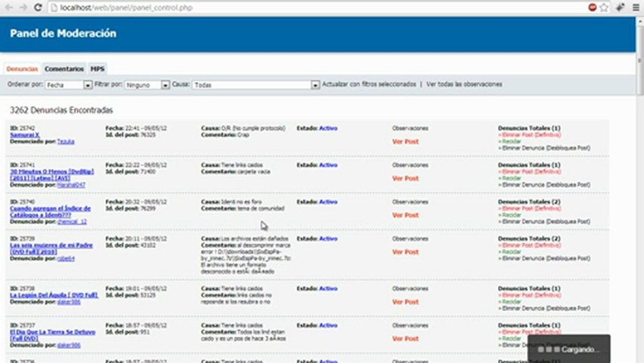
Task: Click Activo status for denuncia 25740
Action: tap(328, 202)
